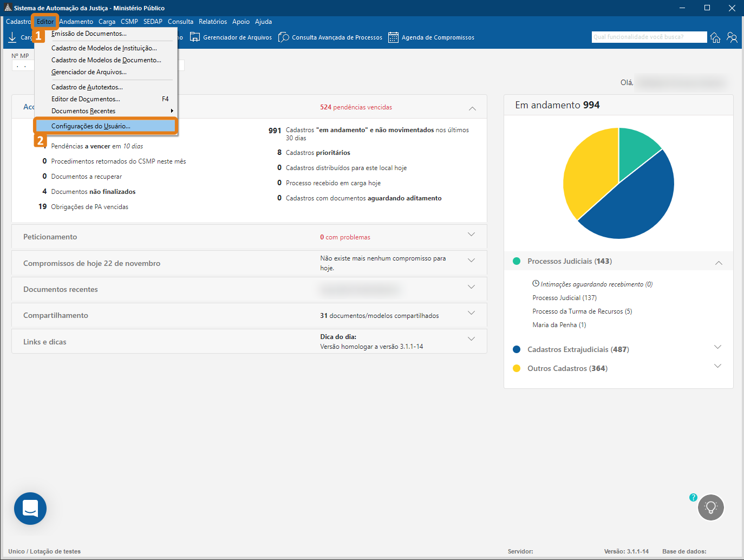Open the Relatórios menu

(213, 22)
